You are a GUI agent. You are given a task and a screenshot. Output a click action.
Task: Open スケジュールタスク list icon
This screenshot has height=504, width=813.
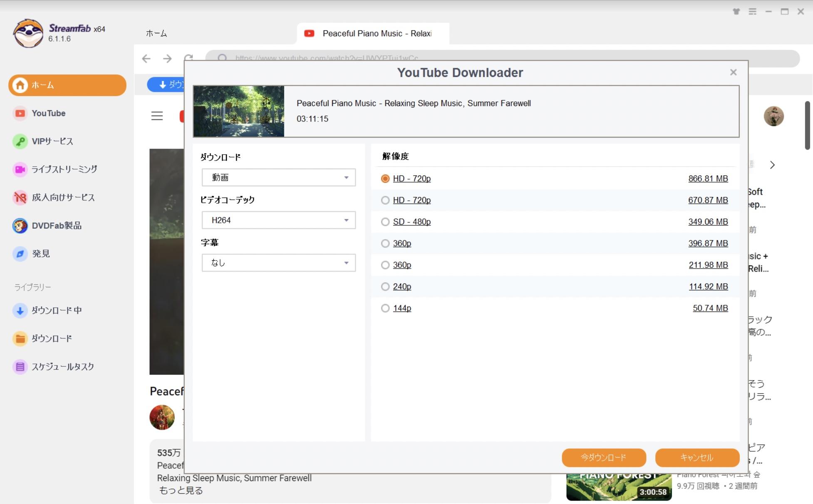(x=20, y=367)
